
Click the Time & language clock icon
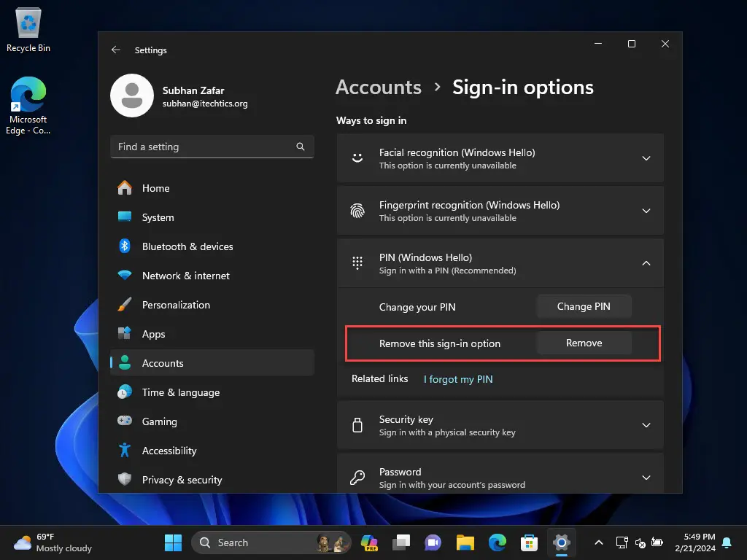(x=125, y=392)
